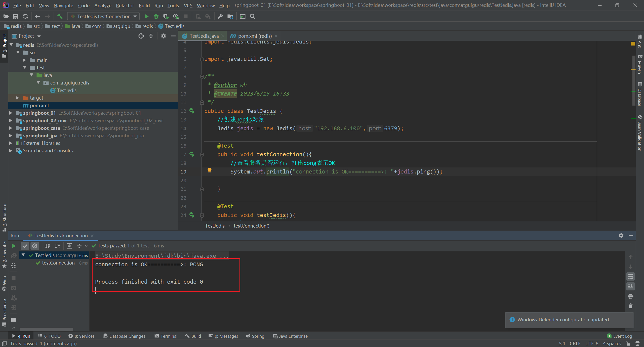Navigate back with left arrow icon
Image resolution: width=644 pixels, height=347 pixels.
38,16
